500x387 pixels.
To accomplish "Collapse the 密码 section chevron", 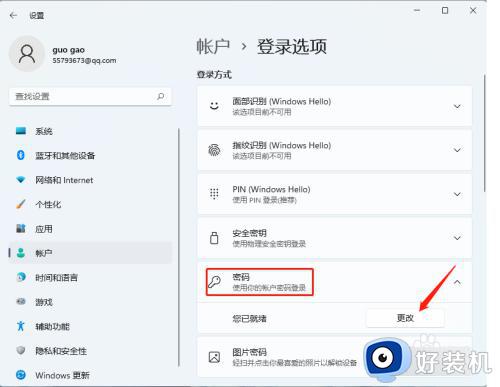I will pyautogui.click(x=457, y=282).
